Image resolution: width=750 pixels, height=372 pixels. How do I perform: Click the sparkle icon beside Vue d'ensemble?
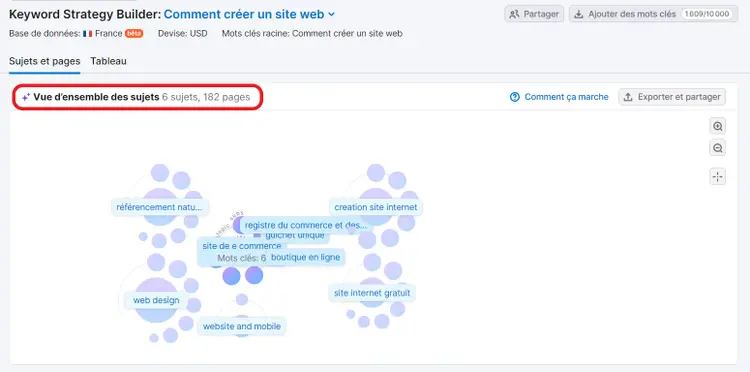(26, 97)
